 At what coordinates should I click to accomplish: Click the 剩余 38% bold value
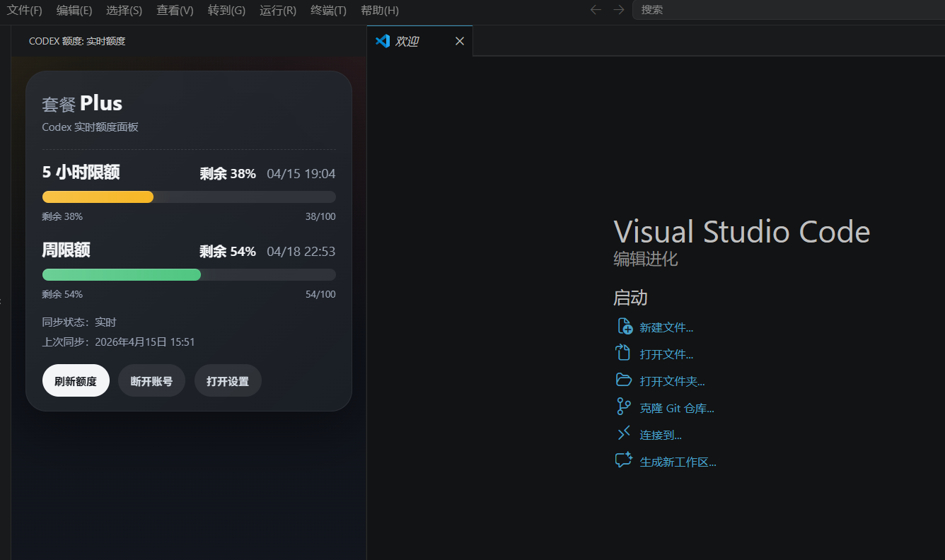coord(228,173)
